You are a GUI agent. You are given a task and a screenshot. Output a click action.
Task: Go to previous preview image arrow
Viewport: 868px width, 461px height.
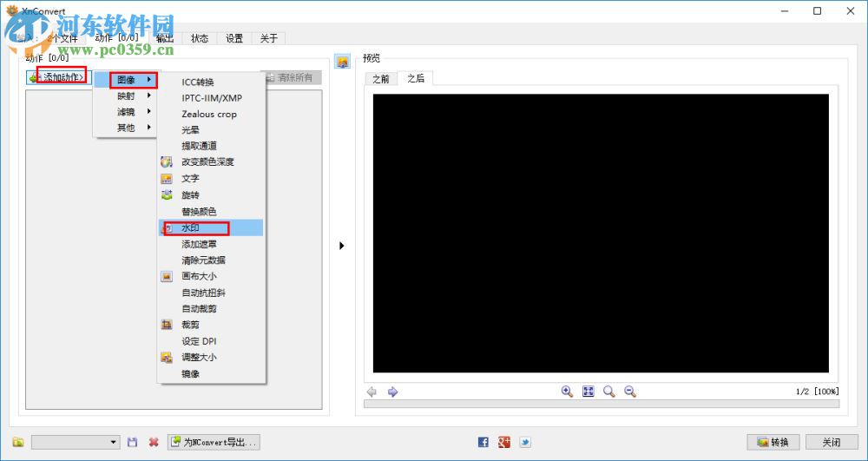372,392
